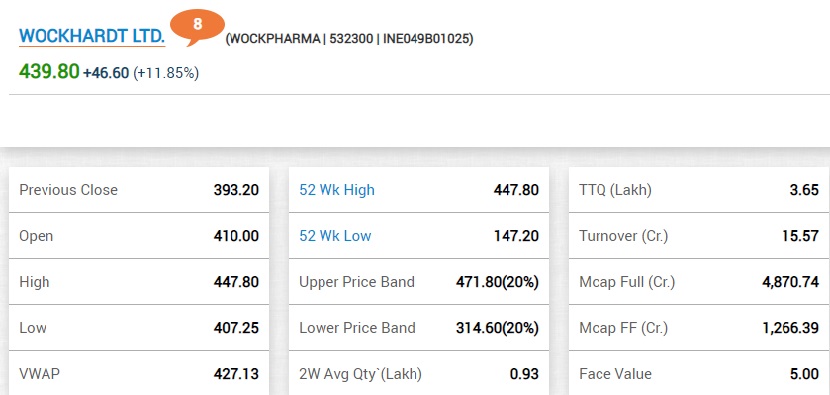Click the price change +46.60 (+11.85%)
The height and width of the screenshot is (395, 830).
(141, 73)
